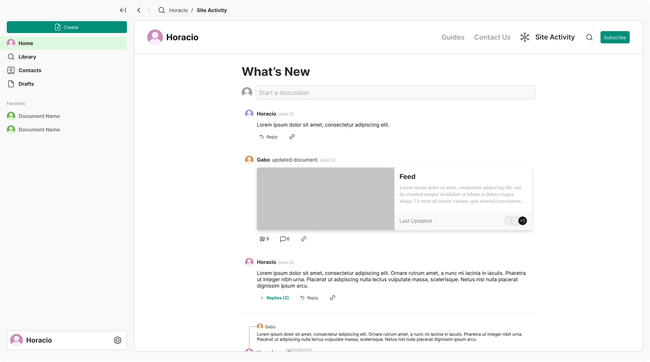Click the Subscribe button

tap(615, 37)
